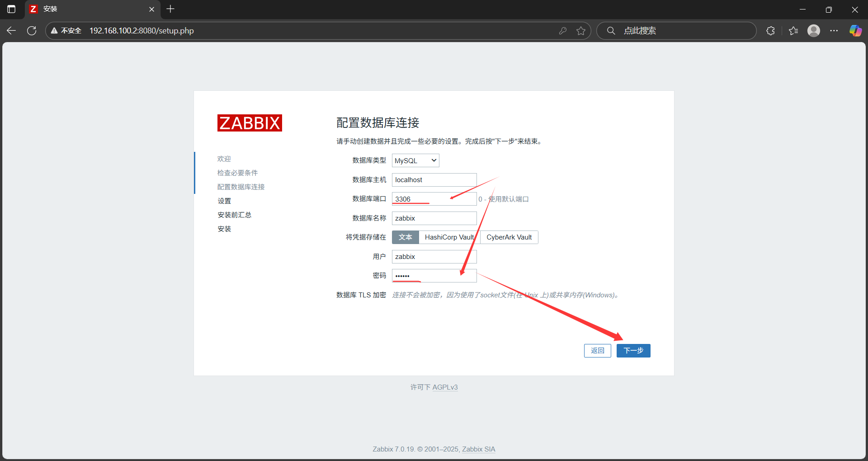This screenshot has height=461, width=868.
Task: Open the favorites list icon
Action: pyautogui.click(x=793, y=31)
